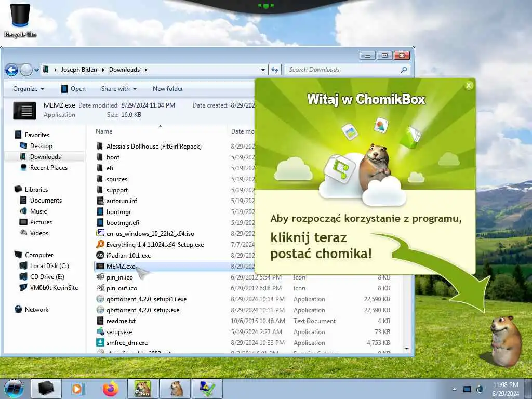Open the Explorer taskbar button
532x399 pixels.
[46, 389]
